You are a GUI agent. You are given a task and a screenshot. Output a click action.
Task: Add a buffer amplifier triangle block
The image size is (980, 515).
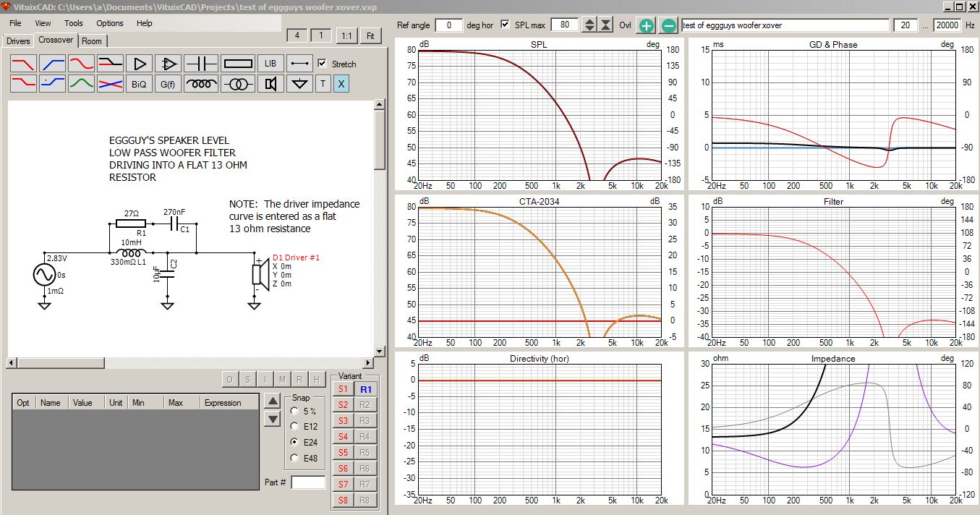(x=139, y=64)
